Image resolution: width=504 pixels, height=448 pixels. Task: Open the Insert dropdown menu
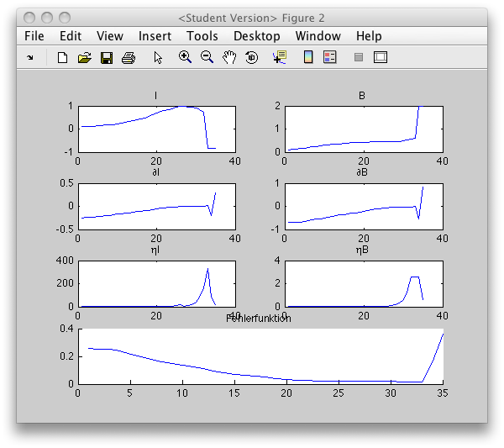(x=155, y=36)
